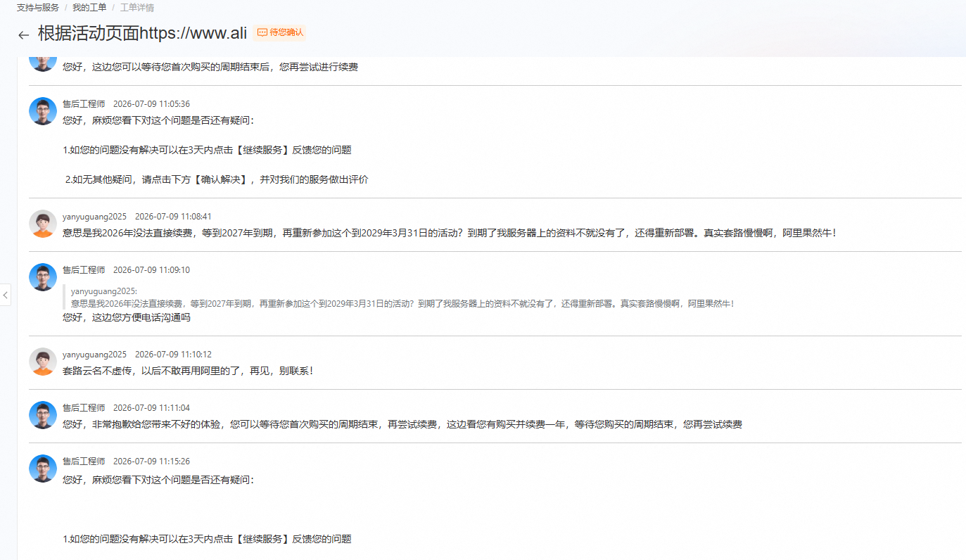Open the 支持与服务 breadcrumb link
The height and width of the screenshot is (560, 966).
(x=38, y=8)
